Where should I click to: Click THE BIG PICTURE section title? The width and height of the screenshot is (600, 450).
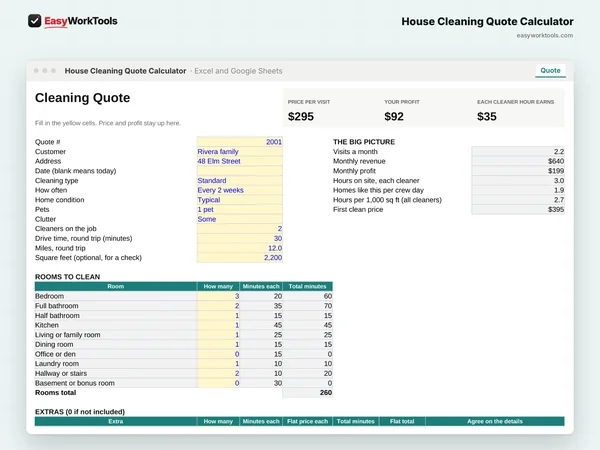coord(364,142)
